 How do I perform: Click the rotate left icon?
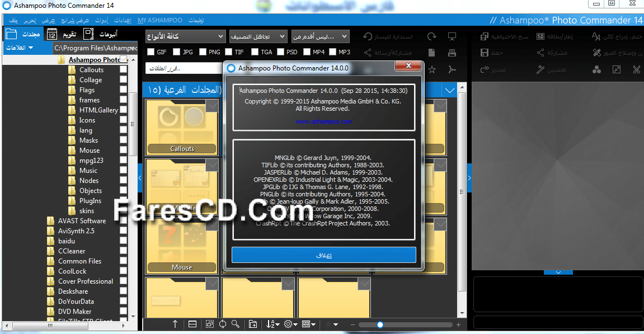pos(368,36)
